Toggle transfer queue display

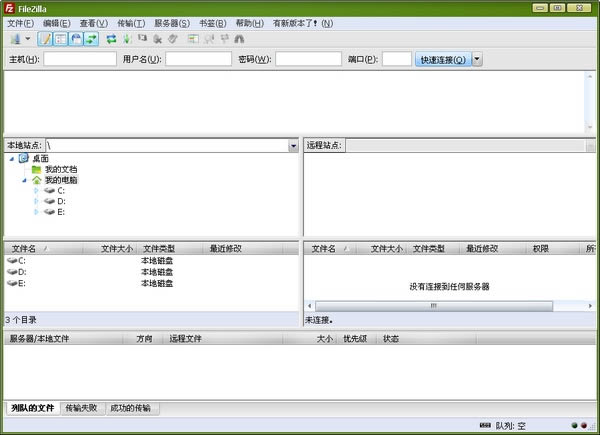91,39
